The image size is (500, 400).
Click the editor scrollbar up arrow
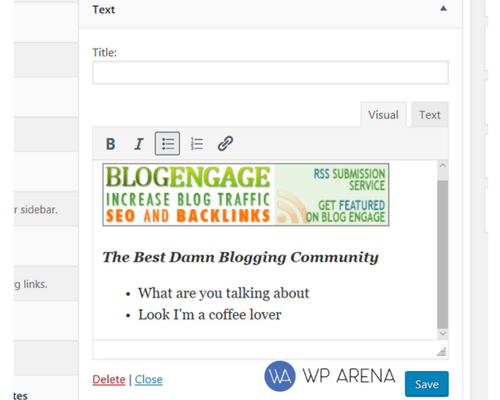coord(443,165)
